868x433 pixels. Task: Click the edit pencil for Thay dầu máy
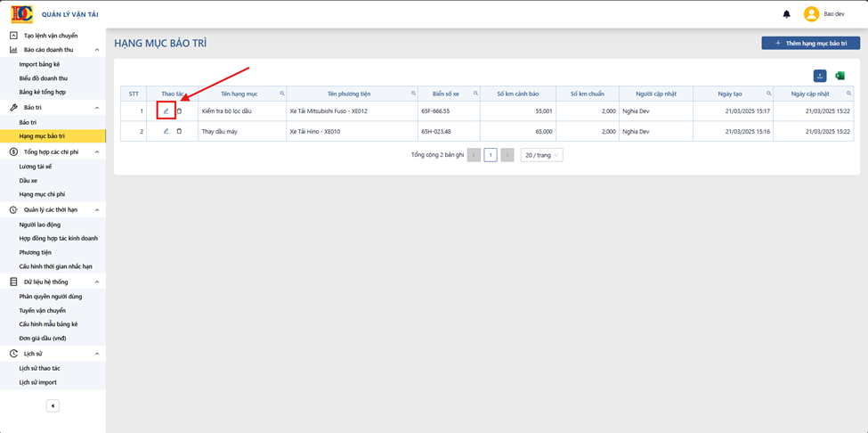[166, 131]
